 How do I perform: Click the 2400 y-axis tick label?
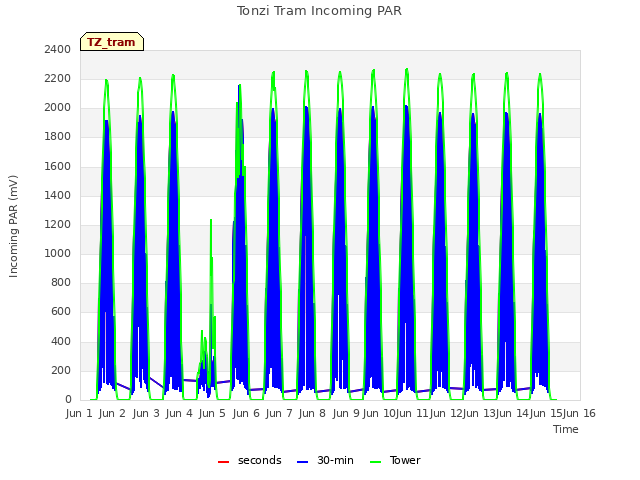(58, 49)
